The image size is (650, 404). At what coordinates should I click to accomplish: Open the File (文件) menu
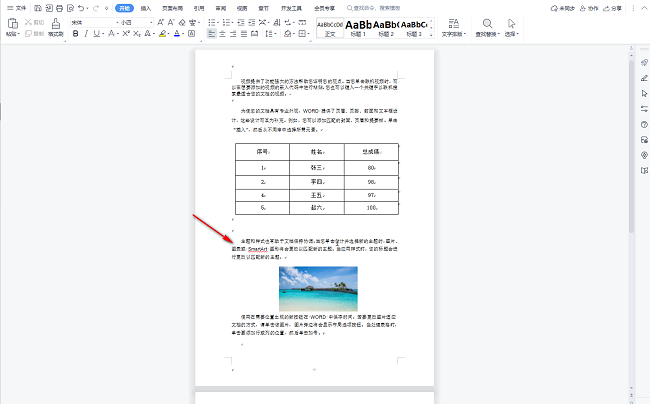tap(16, 8)
